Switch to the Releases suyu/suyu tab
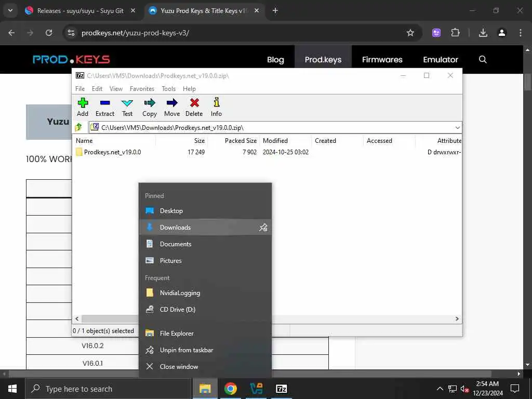The width and height of the screenshot is (532, 399). pyautogui.click(x=81, y=11)
